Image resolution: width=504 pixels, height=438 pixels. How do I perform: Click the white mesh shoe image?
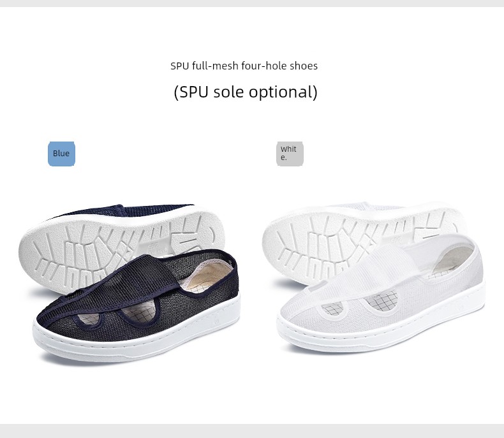[381, 292]
